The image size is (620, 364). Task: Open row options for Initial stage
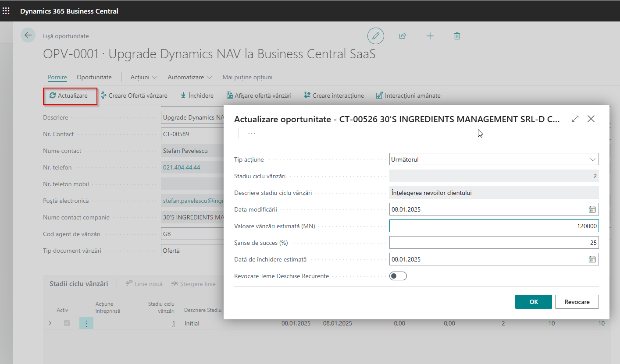(x=86, y=323)
